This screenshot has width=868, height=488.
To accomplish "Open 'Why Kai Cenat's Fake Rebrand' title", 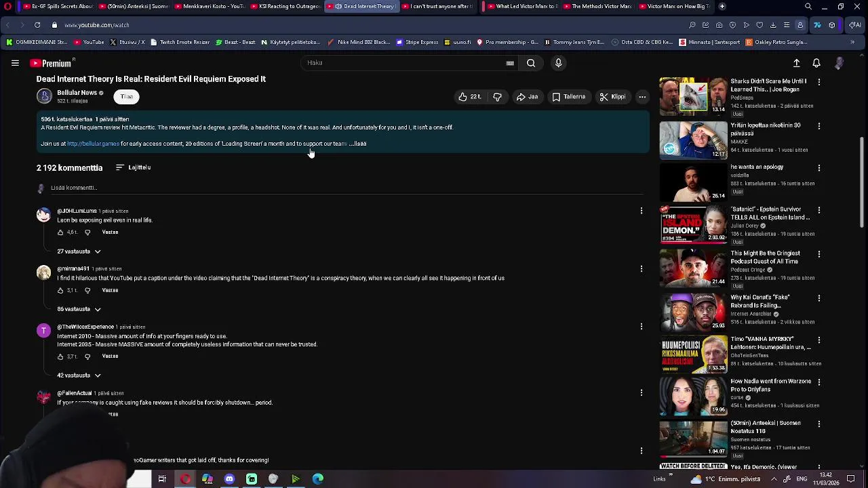I will click(762, 302).
